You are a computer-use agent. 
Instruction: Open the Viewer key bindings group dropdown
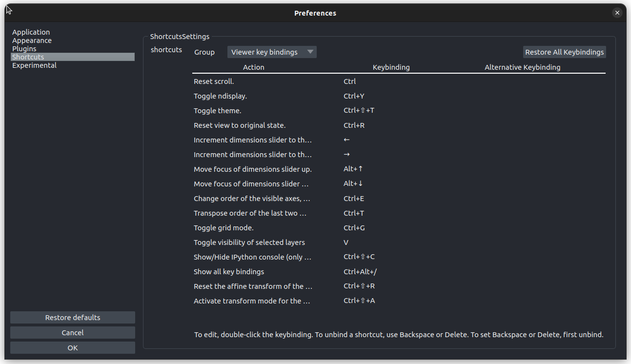272,52
